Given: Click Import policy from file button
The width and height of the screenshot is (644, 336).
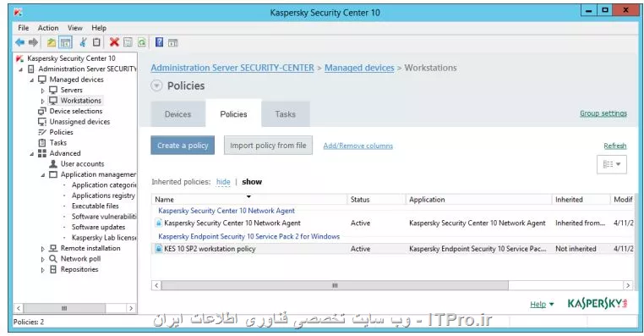Looking at the screenshot, I should tap(268, 146).
